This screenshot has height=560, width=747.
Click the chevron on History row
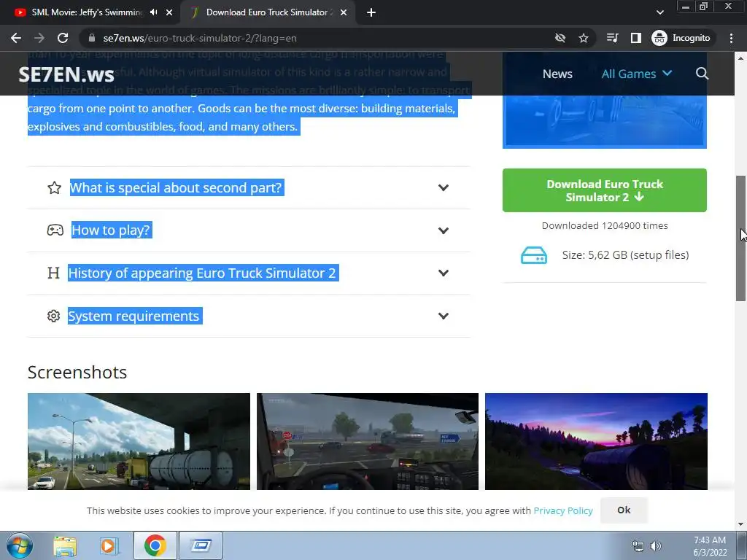(443, 273)
